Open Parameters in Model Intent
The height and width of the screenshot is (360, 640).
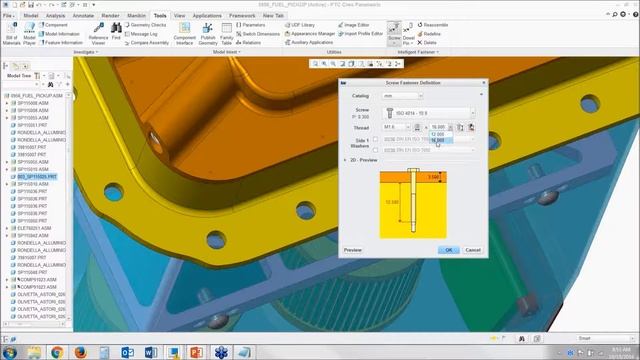pos(251,25)
